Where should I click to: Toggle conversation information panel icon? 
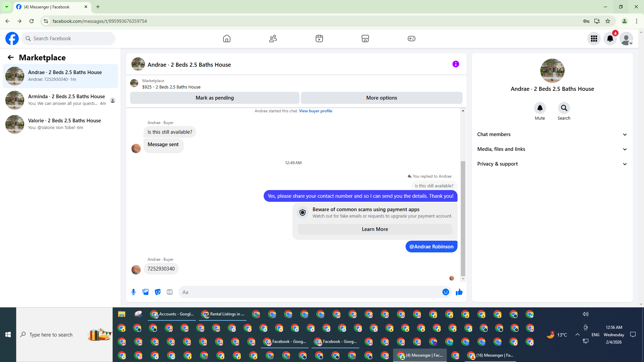[455, 64]
